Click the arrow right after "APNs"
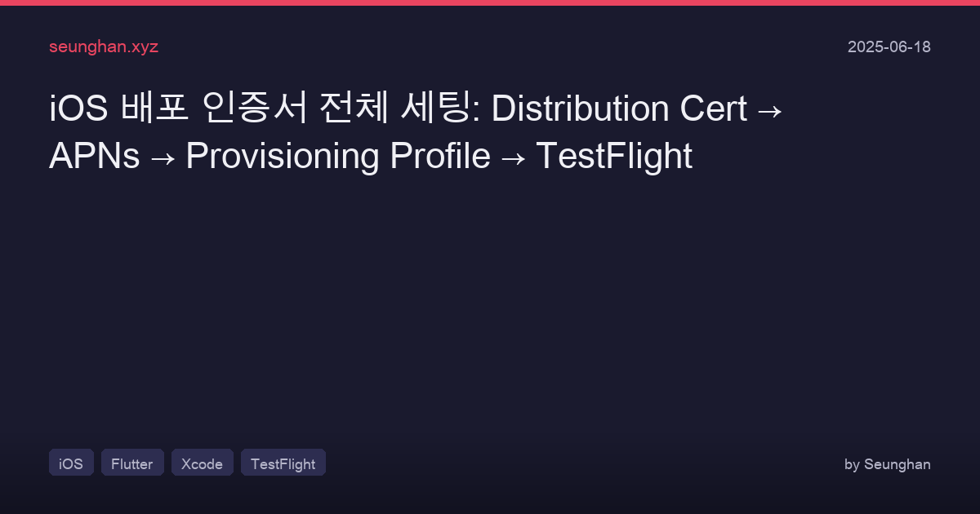 pyautogui.click(x=162, y=157)
